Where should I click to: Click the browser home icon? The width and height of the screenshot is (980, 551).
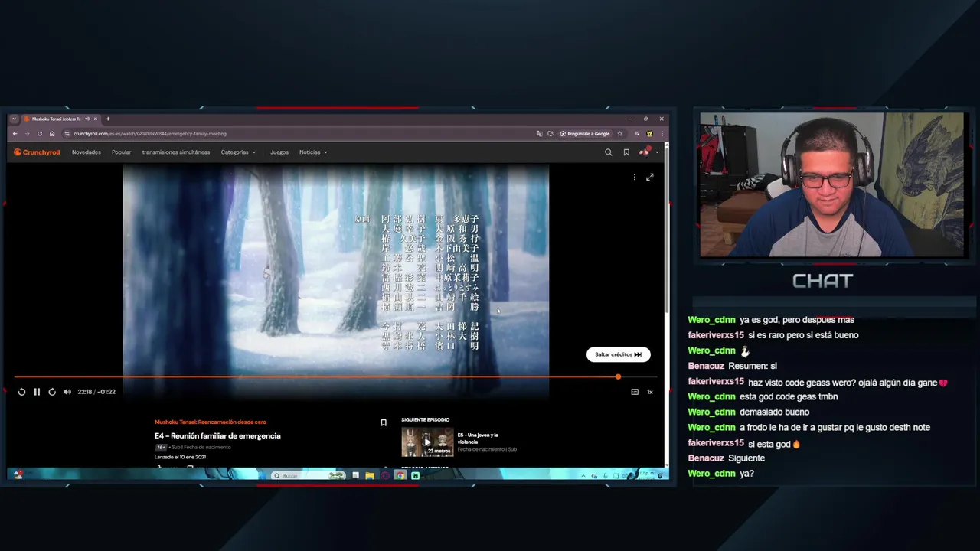[52, 134]
